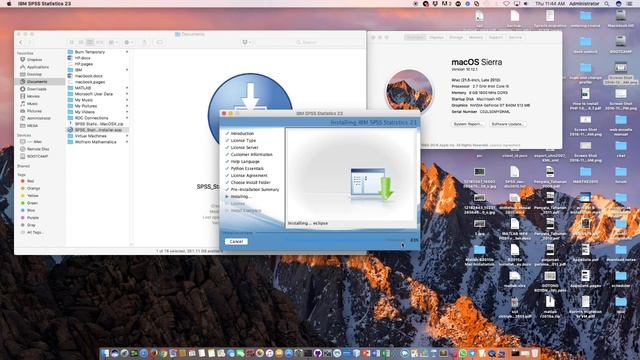Expand the Microsoft User Data folder arrow
The width and height of the screenshot is (640, 360).
tap(127, 94)
